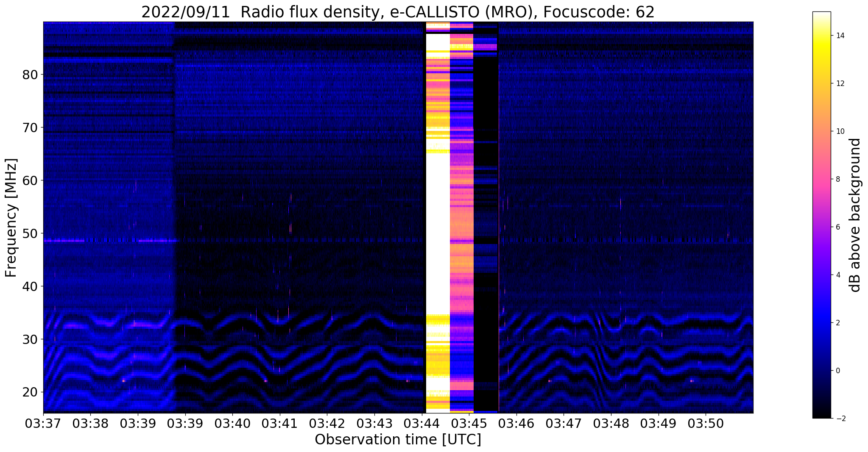Viewport: 868px width, 452px height.
Task: Select the 03:37 time tick label
Action: [x=43, y=423]
